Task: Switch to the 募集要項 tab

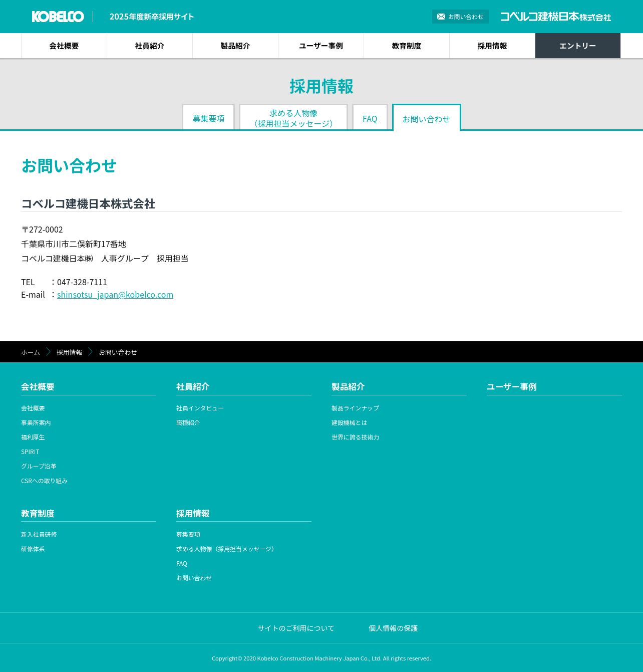Action: [x=208, y=117]
